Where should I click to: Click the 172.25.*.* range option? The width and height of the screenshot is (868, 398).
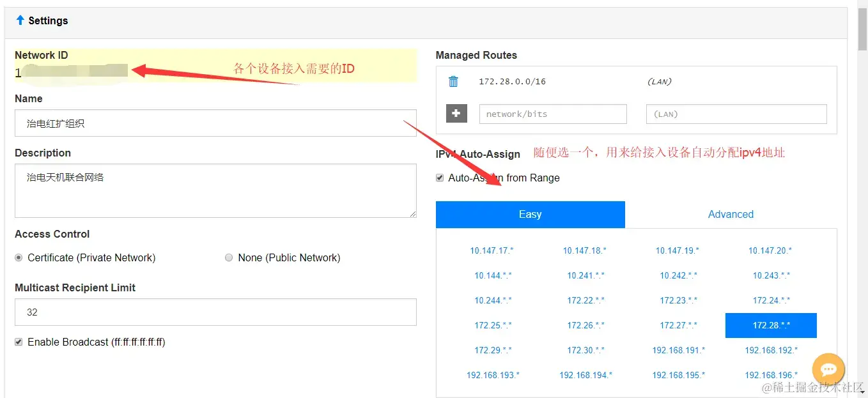[x=493, y=325]
